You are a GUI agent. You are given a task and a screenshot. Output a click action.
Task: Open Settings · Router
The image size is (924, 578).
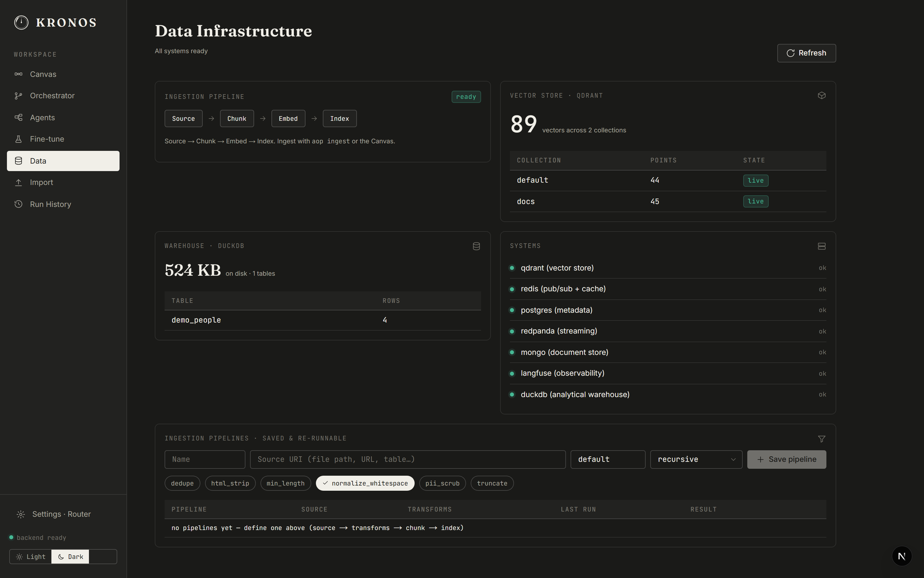tap(63, 514)
